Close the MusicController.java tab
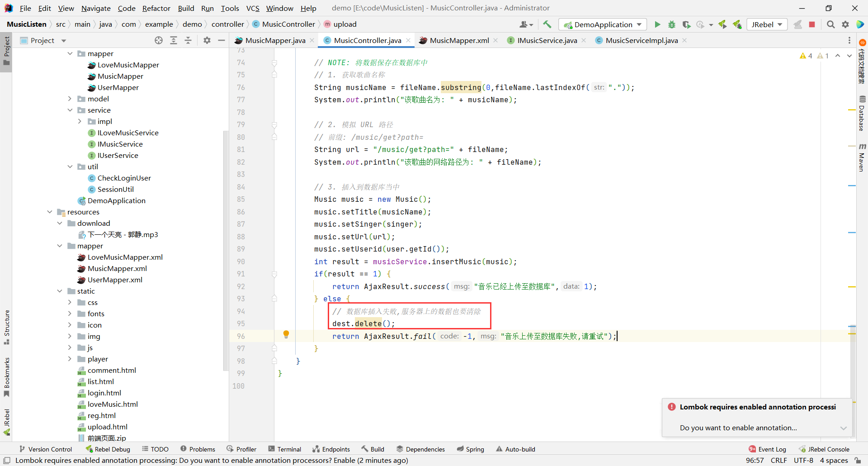Image resolution: width=868 pixels, height=466 pixels. pos(408,40)
